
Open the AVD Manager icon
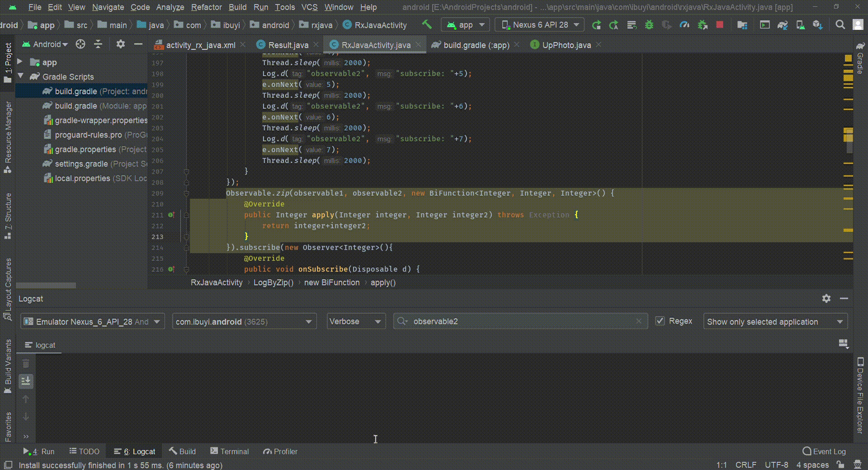(x=800, y=25)
